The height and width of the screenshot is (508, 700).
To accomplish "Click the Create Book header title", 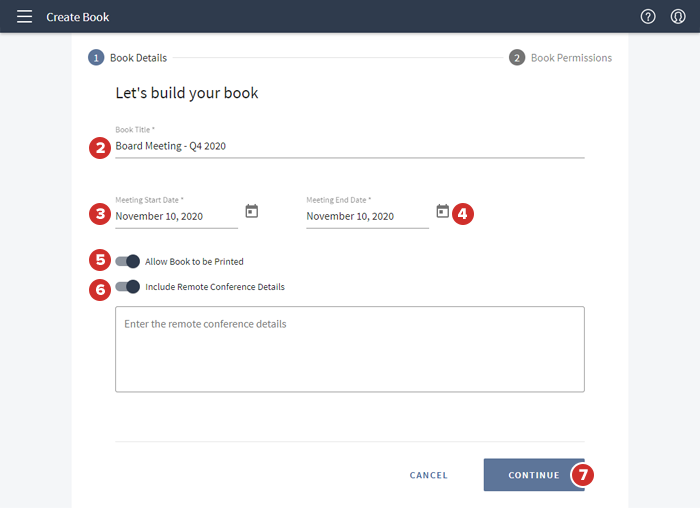I will pyautogui.click(x=78, y=17).
